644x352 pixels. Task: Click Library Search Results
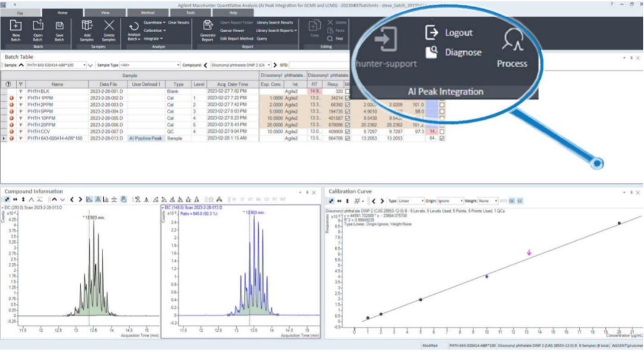[275, 23]
